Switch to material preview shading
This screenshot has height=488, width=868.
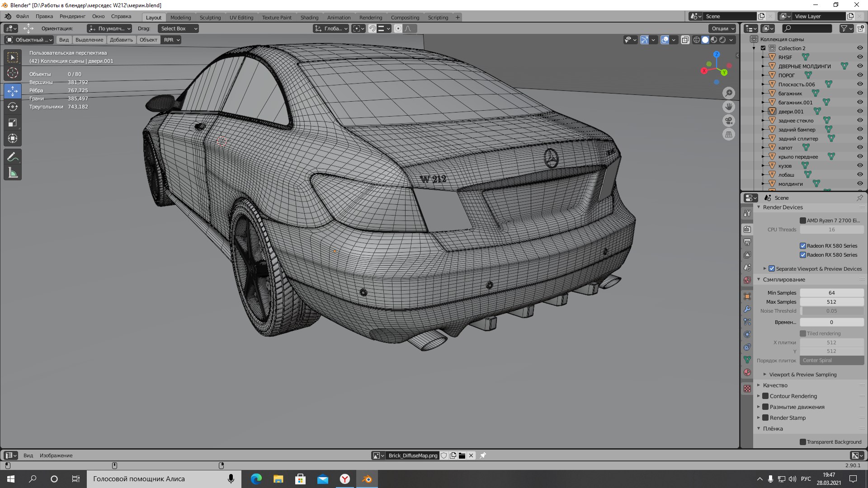(714, 40)
